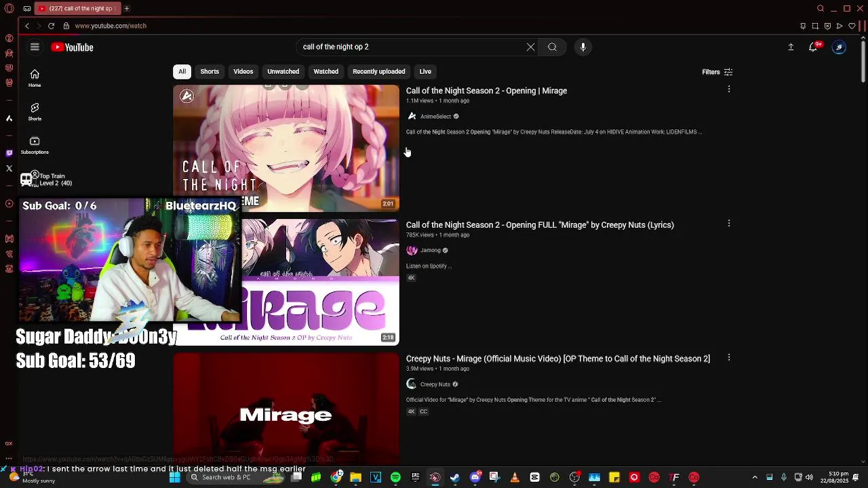Open Shorts in YouTube sidebar
Image resolution: width=868 pixels, height=488 pixels.
click(x=35, y=112)
